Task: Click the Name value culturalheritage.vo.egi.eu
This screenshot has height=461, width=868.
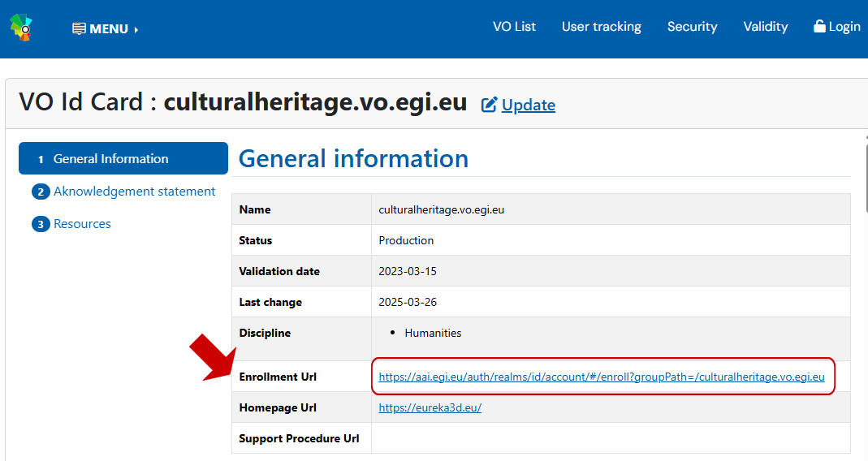Action: coord(441,209)
